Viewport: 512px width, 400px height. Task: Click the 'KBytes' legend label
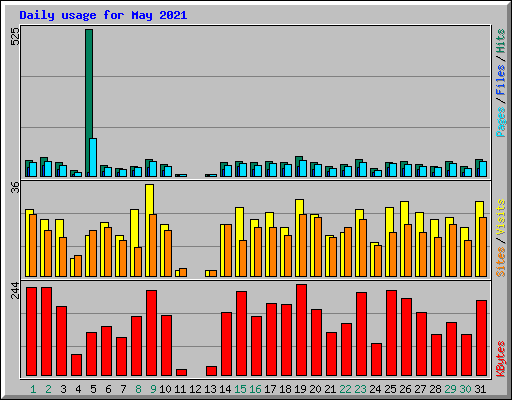pos(501,359)
